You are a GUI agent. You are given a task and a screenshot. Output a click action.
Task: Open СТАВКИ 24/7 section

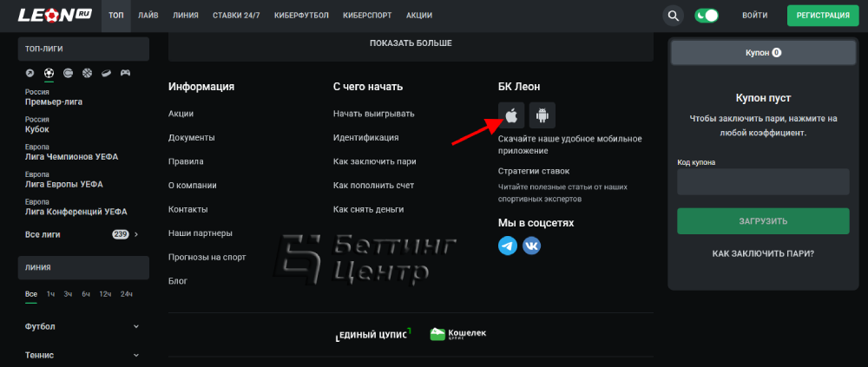tap(236, 16)
